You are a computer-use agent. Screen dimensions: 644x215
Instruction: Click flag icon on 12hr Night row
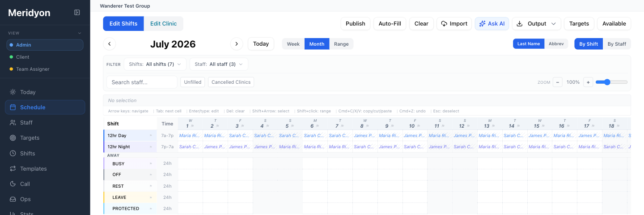[151, 146]
